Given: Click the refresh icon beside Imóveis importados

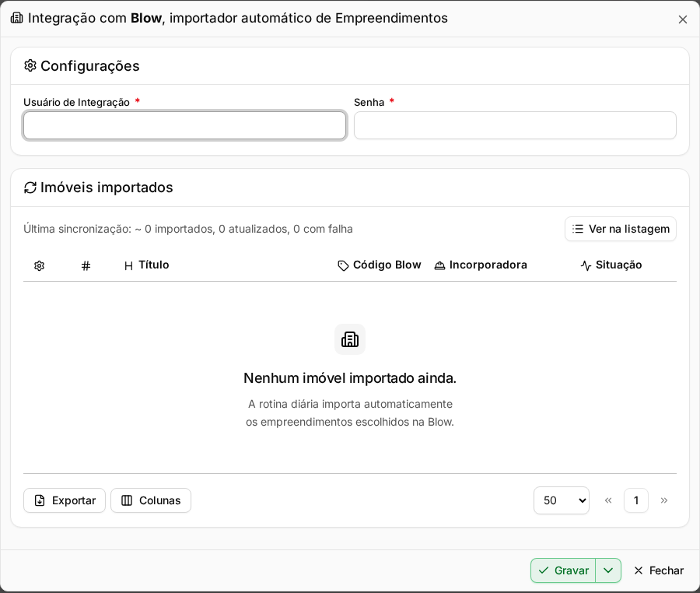Looking at the screenshot, I should click(30, 188).
